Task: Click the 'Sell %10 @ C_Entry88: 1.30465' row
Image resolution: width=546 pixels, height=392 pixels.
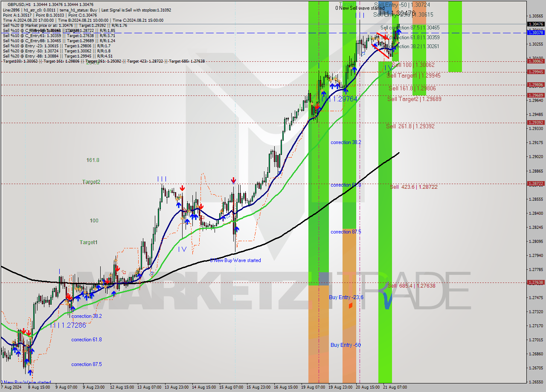Action: tap(59, 40)
